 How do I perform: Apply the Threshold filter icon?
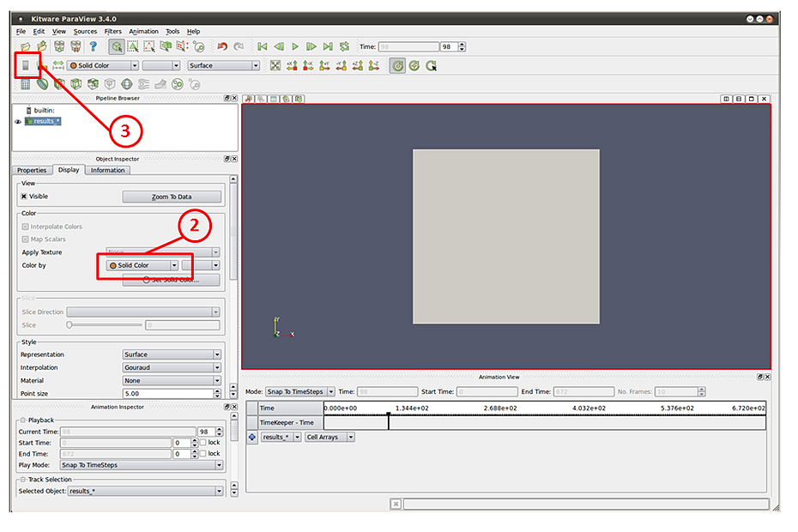(x=93, y=84)
